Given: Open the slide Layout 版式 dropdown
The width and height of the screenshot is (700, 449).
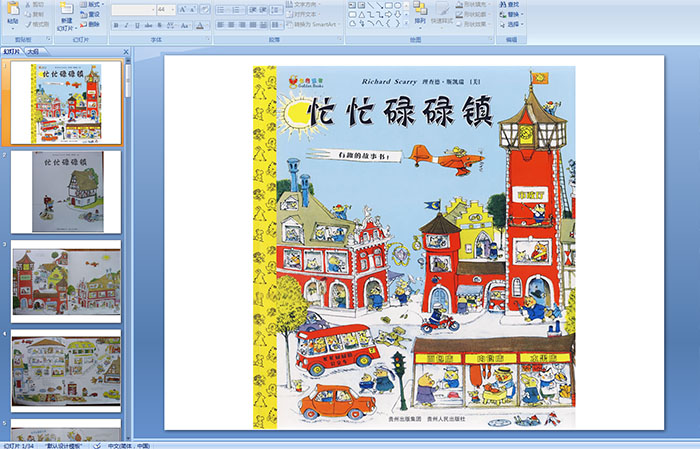Looking at the screenshot, I should tap(92, 4).
